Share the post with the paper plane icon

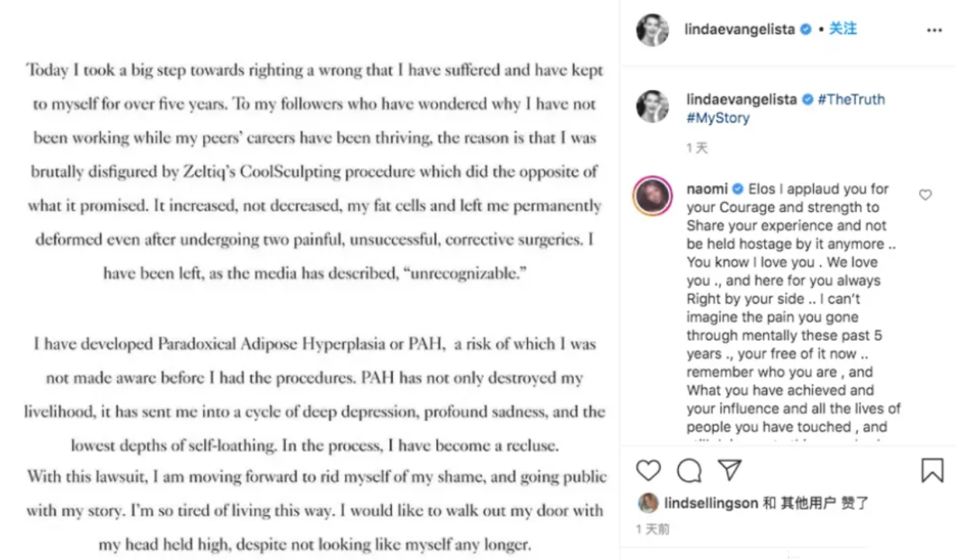click(x=729, y=470)
